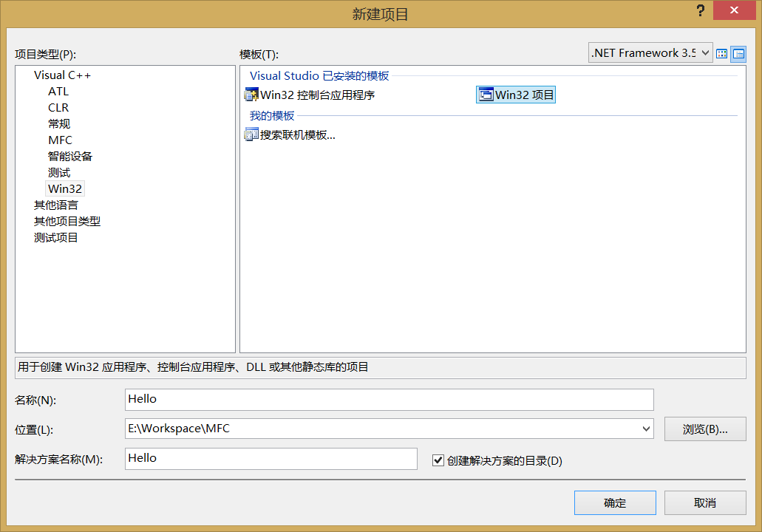Open the .NET Framework 3.5 dropdown
The width and height of the screenshot is (762, 532).
coord(650,53)
